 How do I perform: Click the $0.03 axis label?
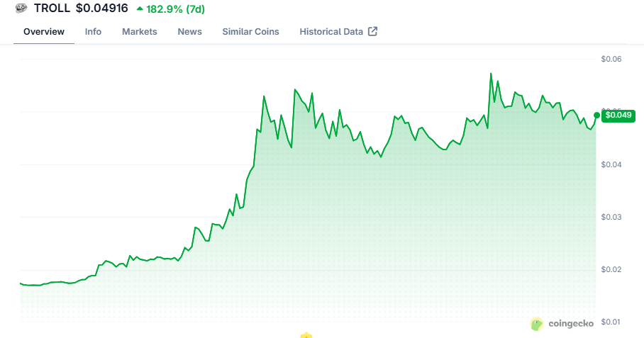tap(611, 217)
